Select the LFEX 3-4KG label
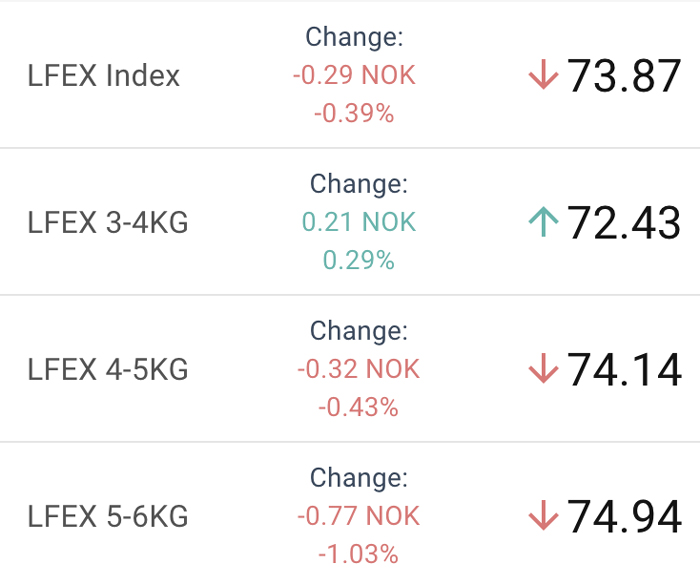The image size is (700, 585). [108, 222]
